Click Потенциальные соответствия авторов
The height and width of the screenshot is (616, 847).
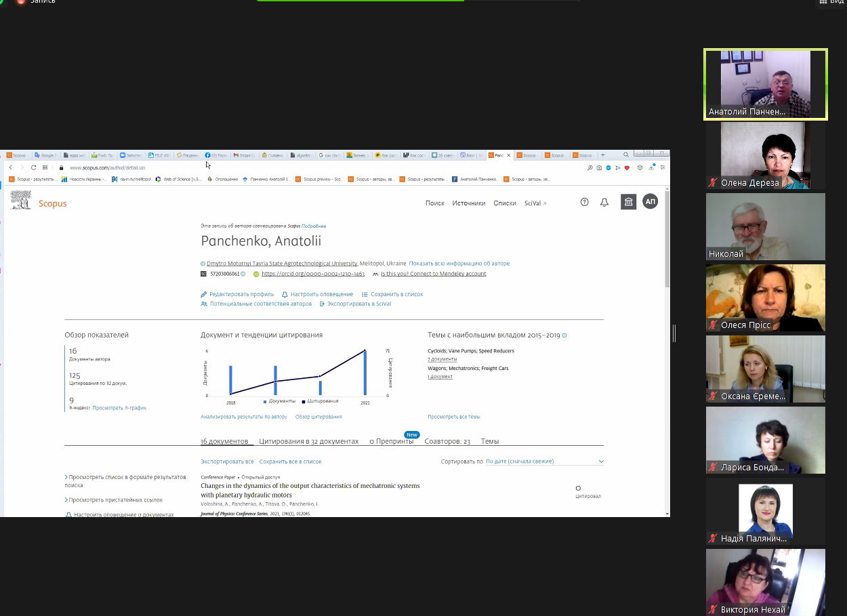[x=261, y=304]
